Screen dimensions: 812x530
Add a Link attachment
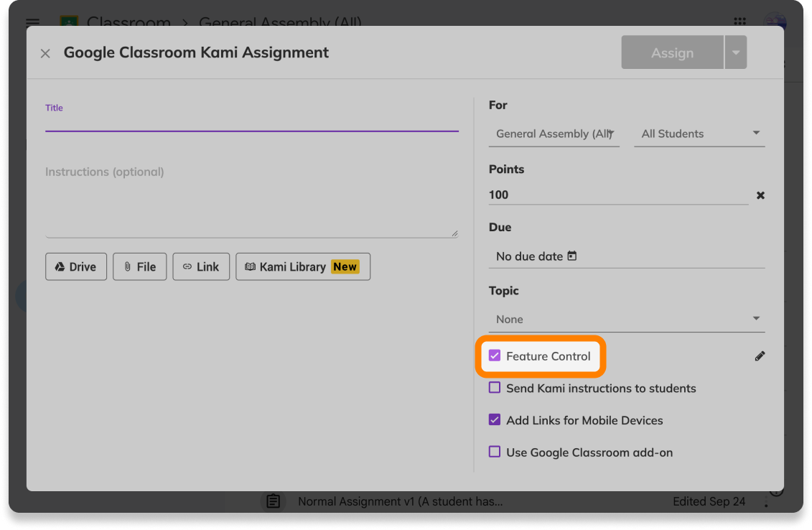[x=201, y=267]
